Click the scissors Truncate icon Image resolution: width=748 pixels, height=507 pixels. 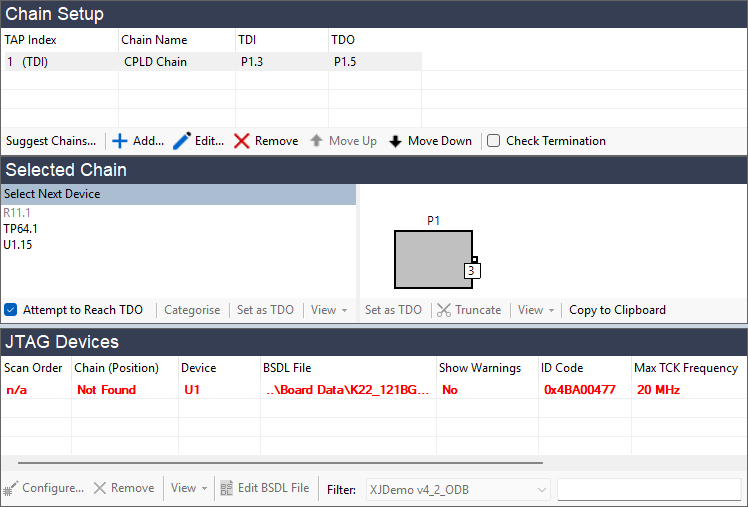click(444, 310)
